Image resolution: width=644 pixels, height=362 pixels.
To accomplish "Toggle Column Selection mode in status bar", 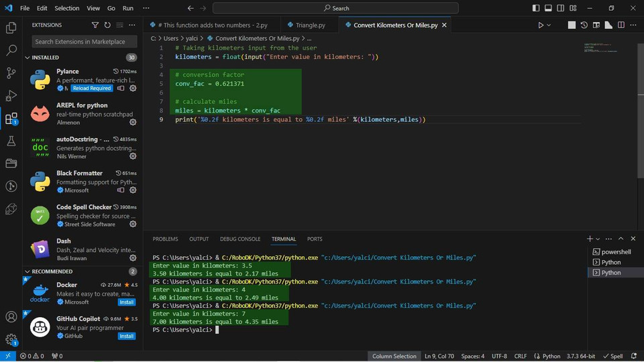I will tap(394, 356).
